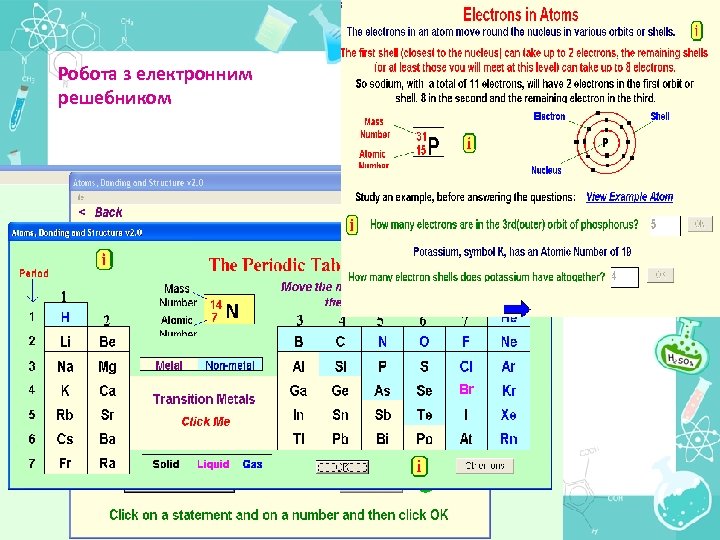The width and height of the screenshot is (720, 540).
Task: Select potassium K cell in the table
Action: [x=65, y=391]
